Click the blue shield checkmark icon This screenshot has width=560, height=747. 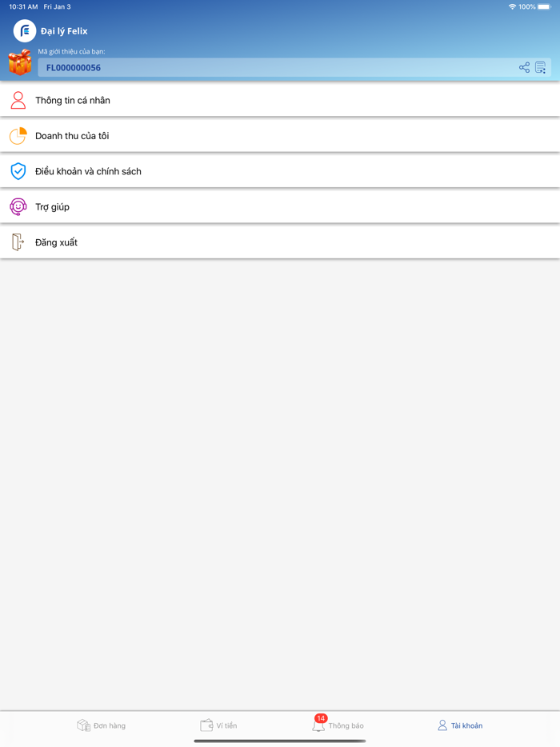click(x=18, y=171)
